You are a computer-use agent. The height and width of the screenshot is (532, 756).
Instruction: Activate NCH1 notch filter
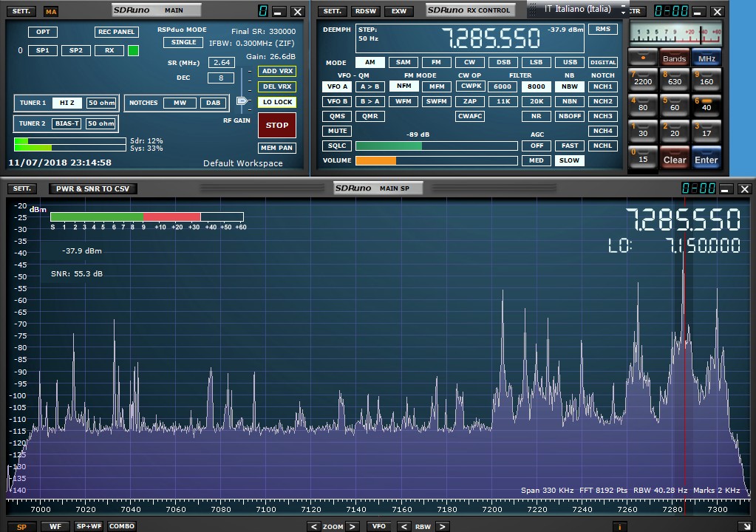click(x=603, y=86)
